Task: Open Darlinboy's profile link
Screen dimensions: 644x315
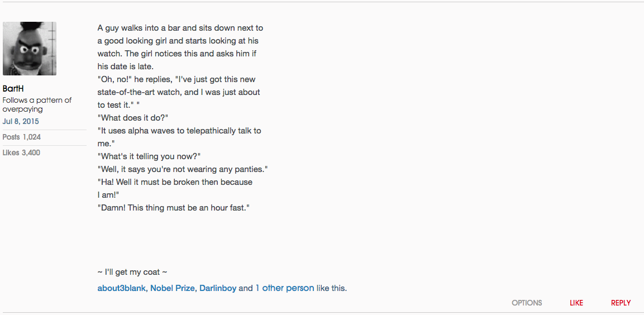Action: [218, 288]
